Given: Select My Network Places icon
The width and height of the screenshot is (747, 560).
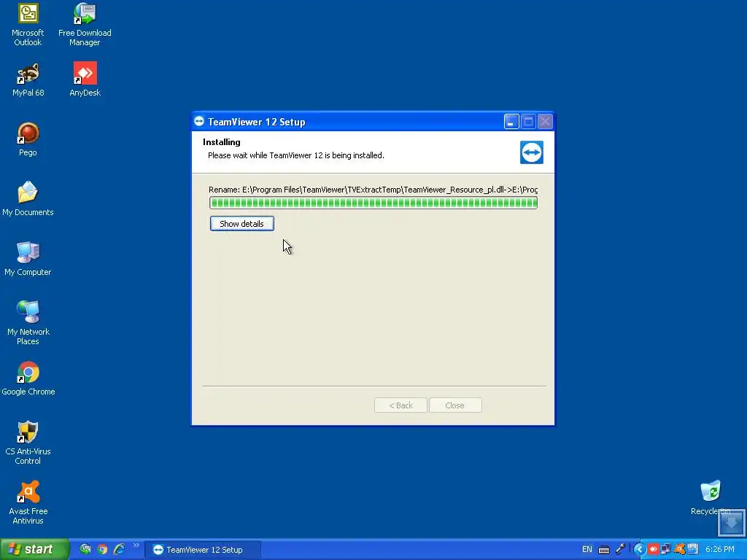Looking at the screenshot, I should pyautogui.click(x=28, y=323).
